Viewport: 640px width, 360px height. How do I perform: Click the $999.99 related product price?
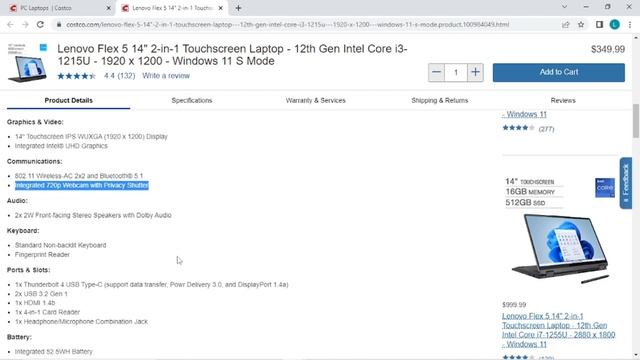tap(514, 304)
